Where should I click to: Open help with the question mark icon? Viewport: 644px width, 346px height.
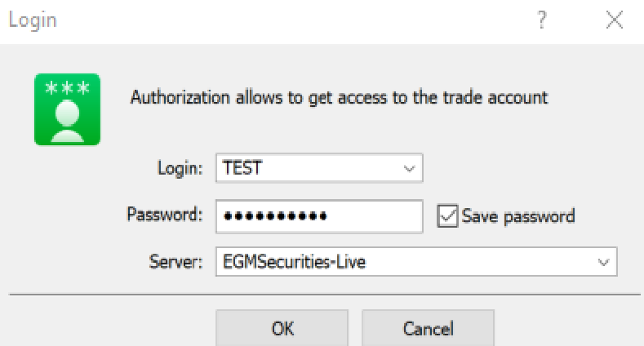542,20
